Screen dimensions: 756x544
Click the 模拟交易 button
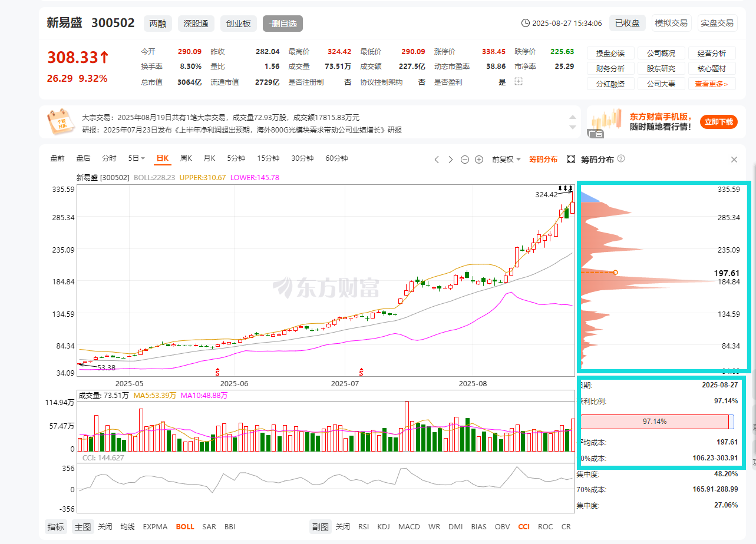(x=671, y=23)
